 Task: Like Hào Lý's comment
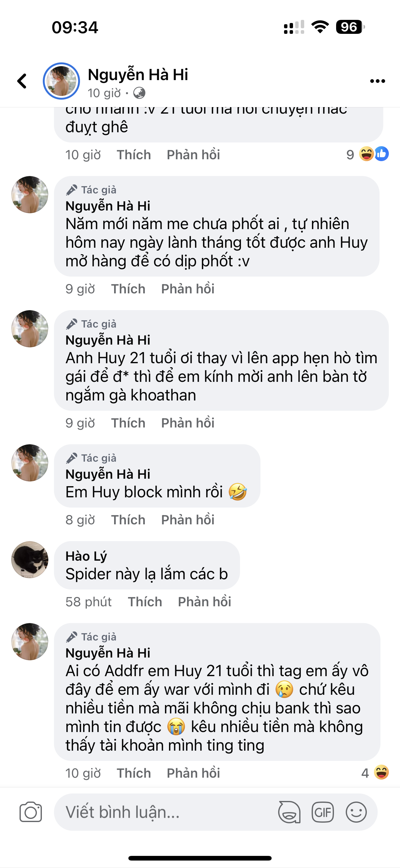click(145, 601)
